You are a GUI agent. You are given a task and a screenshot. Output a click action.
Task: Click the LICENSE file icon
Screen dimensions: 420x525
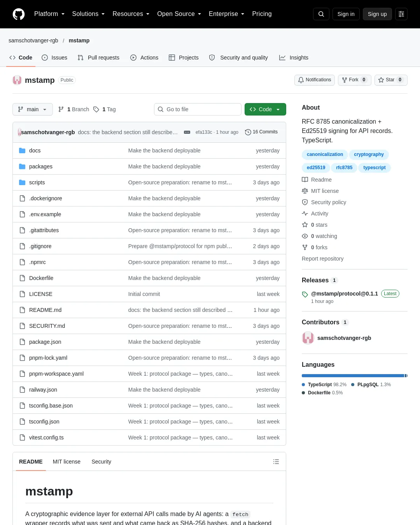tap(22, 294)
